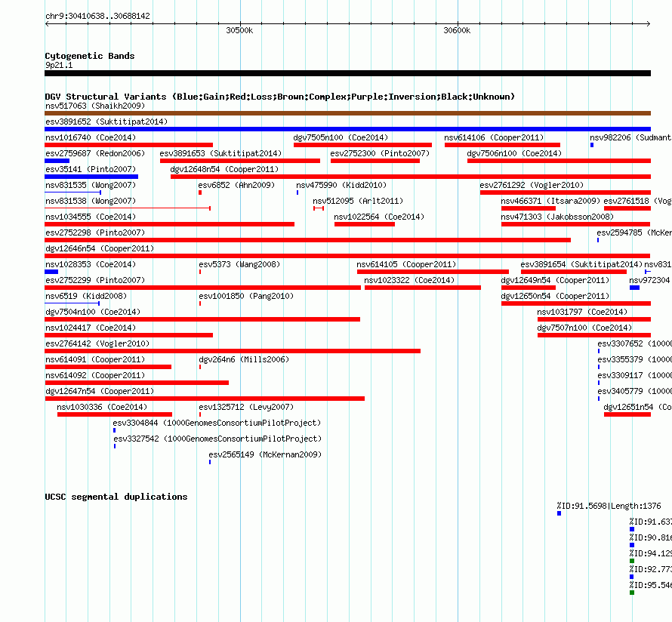Select esv3304844 1000Genomes pilot variant label
This screenshot has width=672, height=622.
(x=217, y=423)
